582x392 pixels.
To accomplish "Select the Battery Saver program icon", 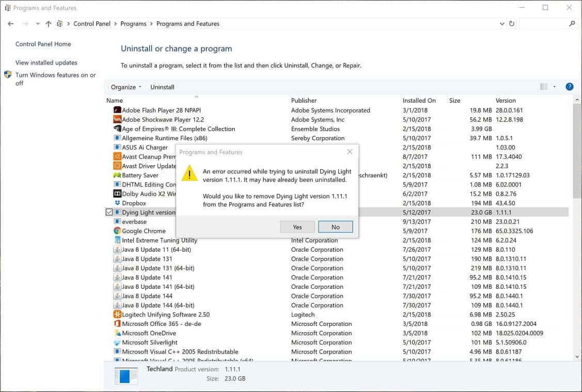I will [x=117, y=175].
